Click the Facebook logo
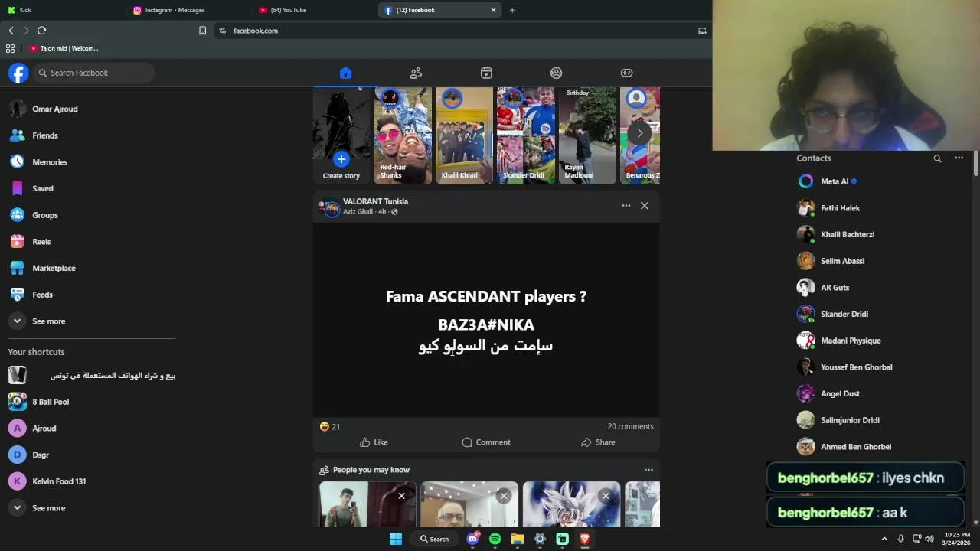Screen dimensions: 980x551 pyautogui.click(x=18, y=73)
